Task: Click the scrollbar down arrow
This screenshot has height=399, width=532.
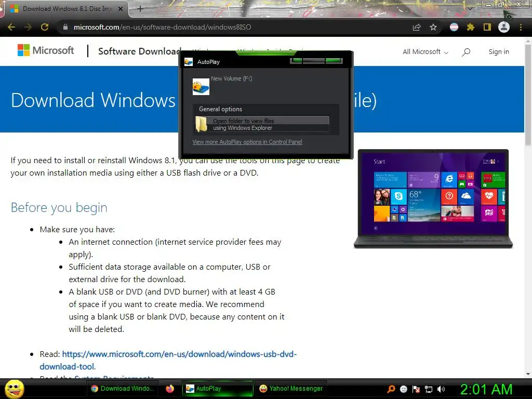Action: point(528,374)
